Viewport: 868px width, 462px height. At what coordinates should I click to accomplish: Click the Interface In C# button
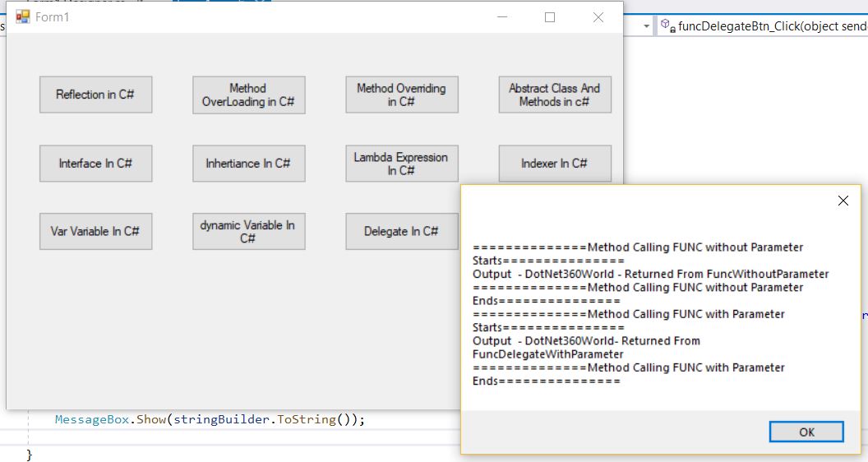tap(96, 164)
